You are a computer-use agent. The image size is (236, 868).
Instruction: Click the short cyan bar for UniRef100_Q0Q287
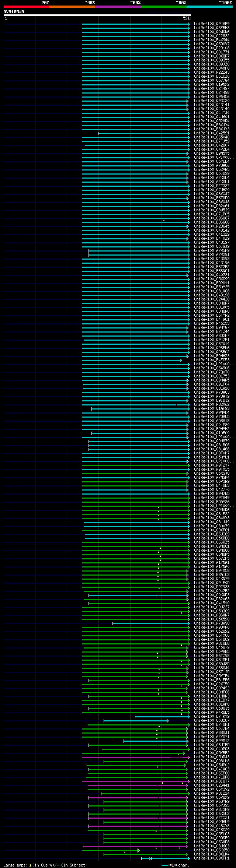[136, 720]
